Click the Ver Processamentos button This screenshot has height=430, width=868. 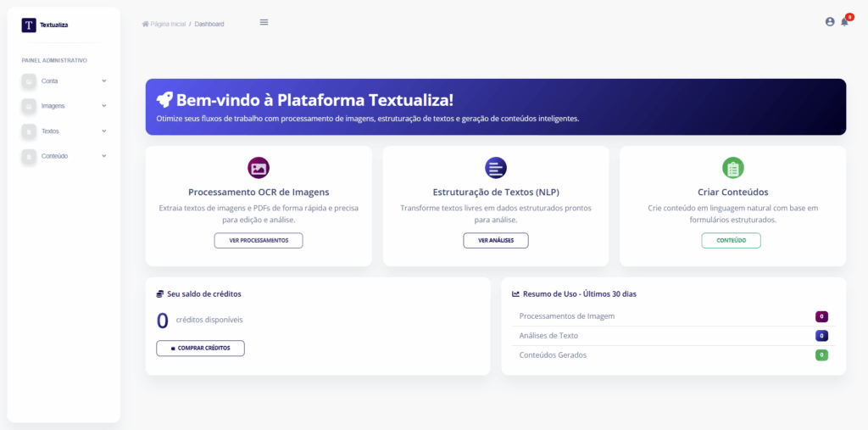(259, 241)
